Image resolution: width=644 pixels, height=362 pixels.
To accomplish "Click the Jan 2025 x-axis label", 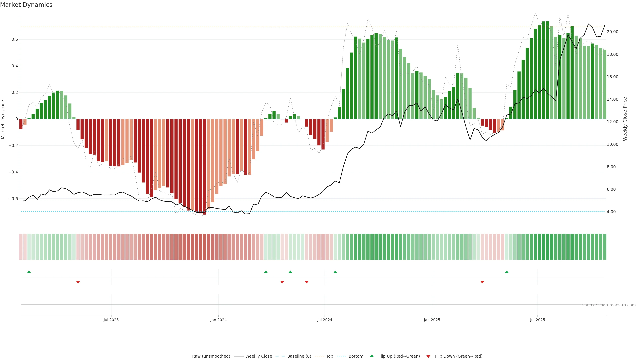I will (432, 320).
